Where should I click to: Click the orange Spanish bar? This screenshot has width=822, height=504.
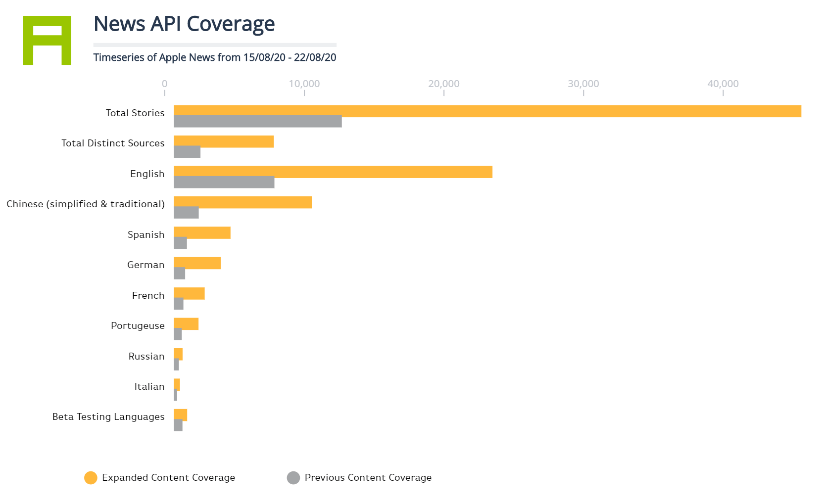tap(202, 232)
